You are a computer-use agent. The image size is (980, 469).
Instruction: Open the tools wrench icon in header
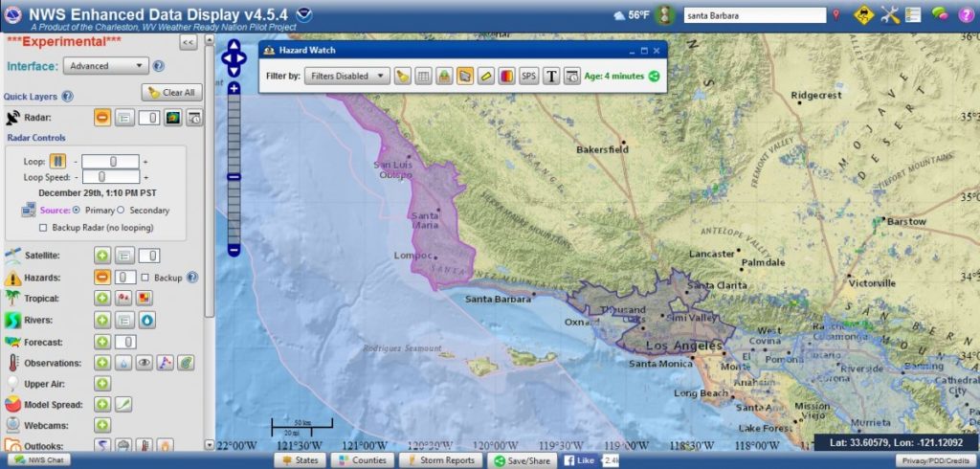pyautogui.click(x=889, y=15)
